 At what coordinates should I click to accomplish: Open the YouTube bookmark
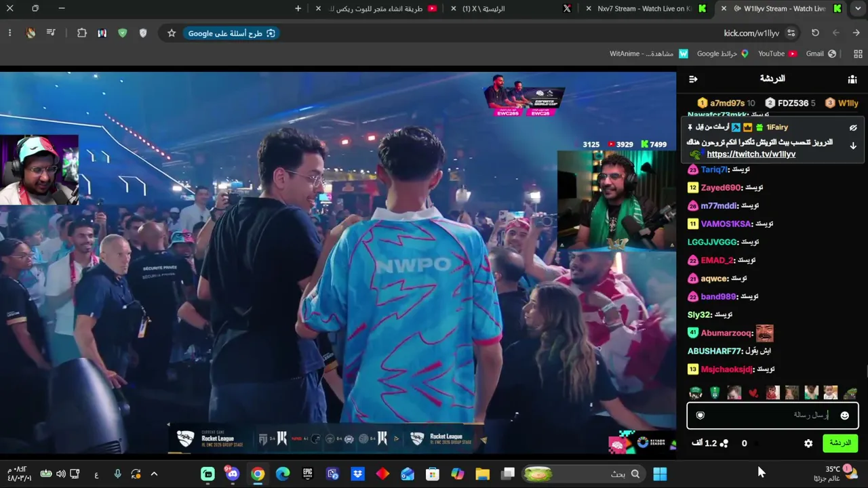[778, 54]
